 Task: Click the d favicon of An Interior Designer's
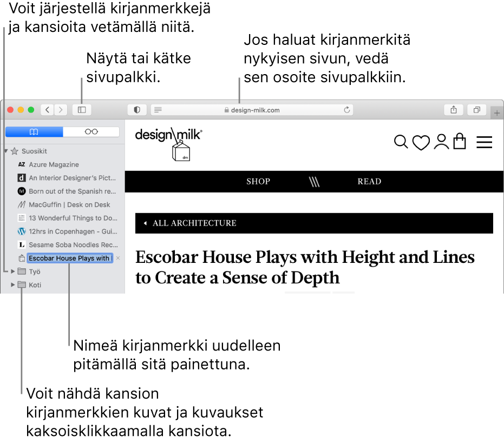22,178
